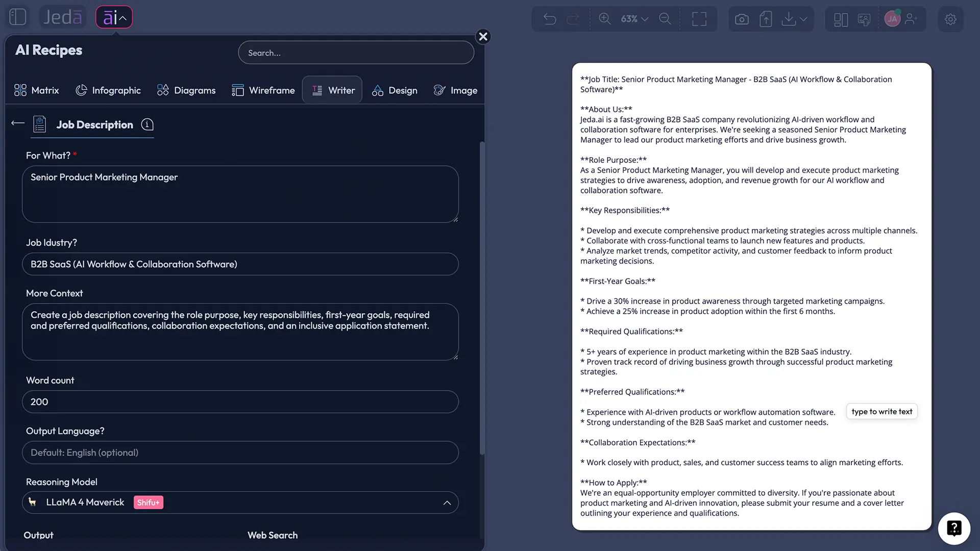Image resolution: width=980 pixels, height=551 pixels.
Task: Click the fit-to-screen frame icon
Action: pyautogui.click(x=699, y=19)
